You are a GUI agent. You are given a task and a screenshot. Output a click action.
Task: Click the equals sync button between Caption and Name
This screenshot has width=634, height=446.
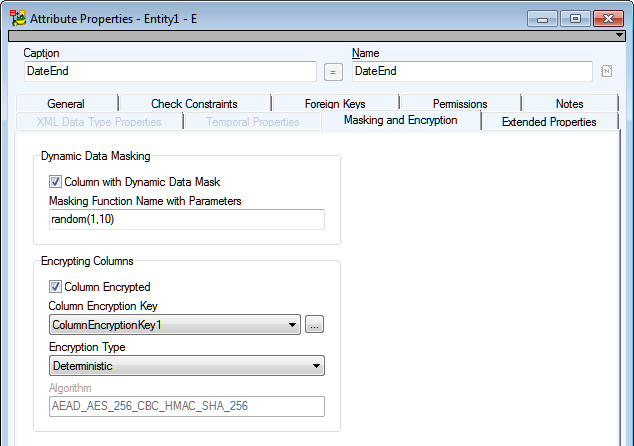pyautogui.click(x=334, y=72)
